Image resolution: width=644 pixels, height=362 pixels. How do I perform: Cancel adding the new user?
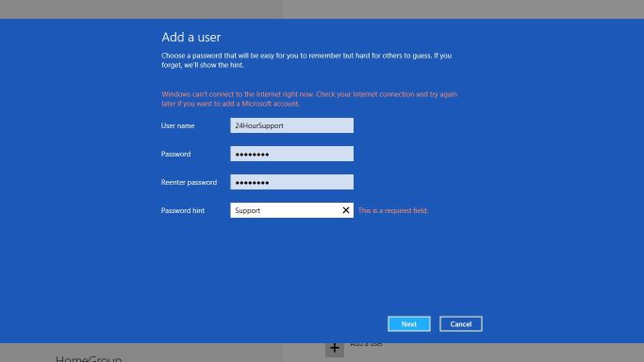point(461,324)
